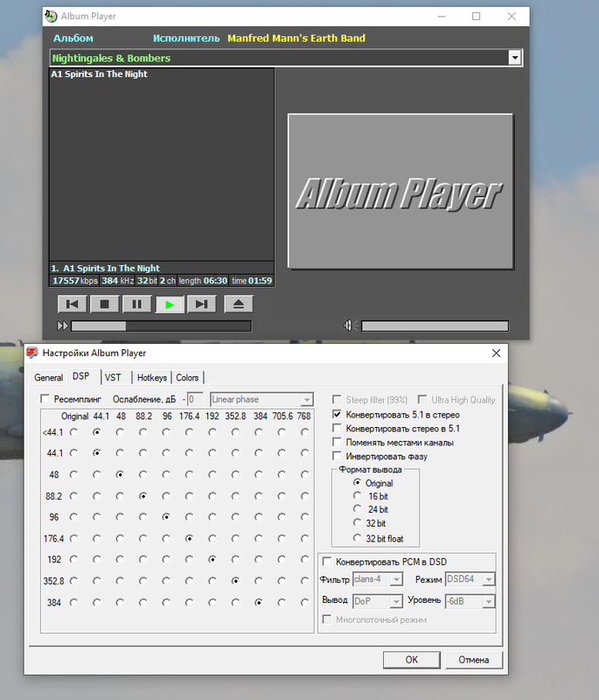Click Manfred Mann's Earth Band artist name
Viewport: 599px width, 700px height.
click(x=296, y=38)
